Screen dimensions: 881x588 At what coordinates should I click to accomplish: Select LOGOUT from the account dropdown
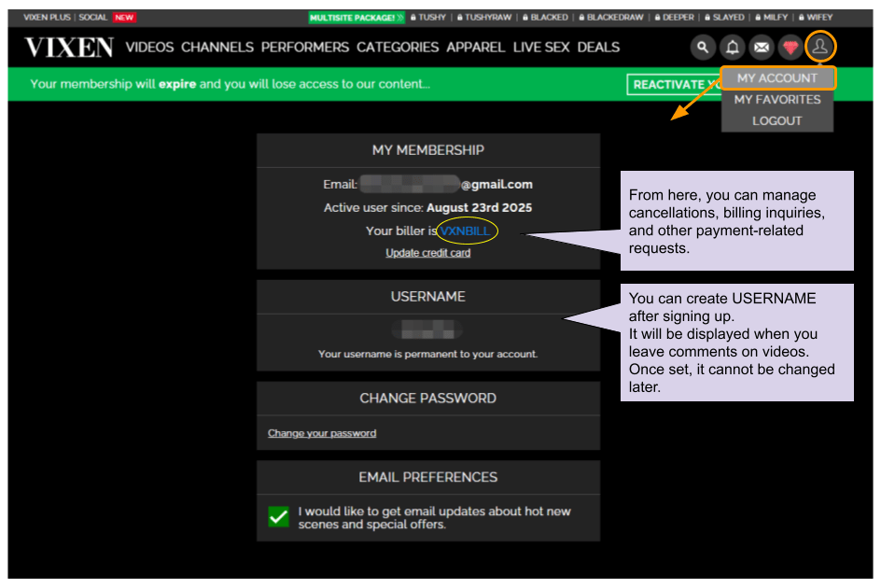(x=777, y=120)
